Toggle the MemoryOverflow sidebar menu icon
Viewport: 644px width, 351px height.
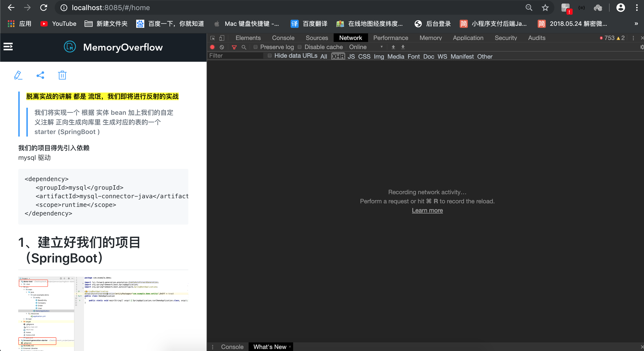[8, 47]
